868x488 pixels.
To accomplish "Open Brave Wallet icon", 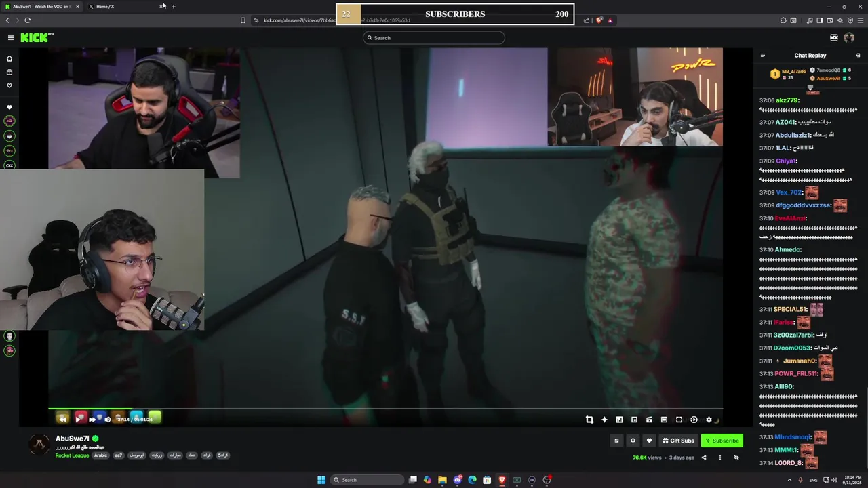I will tap(829, 20).
